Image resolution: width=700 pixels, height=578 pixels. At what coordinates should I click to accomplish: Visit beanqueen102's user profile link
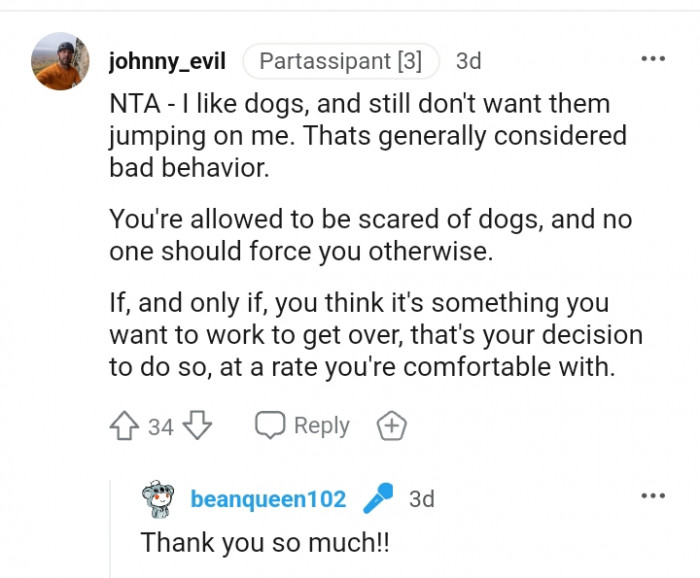pyautogui.click(x=268, y=499)
